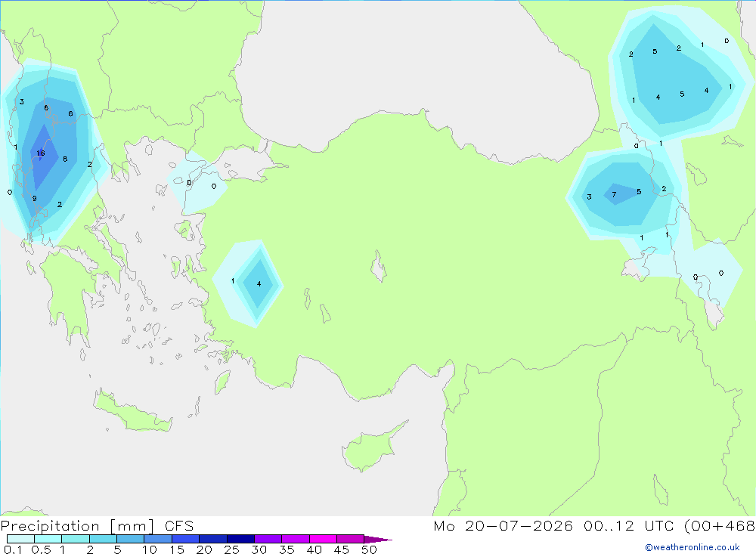Pick the legend swatch between 45 and 50
Screen dimensions: 756x554
tap(351, 539)
